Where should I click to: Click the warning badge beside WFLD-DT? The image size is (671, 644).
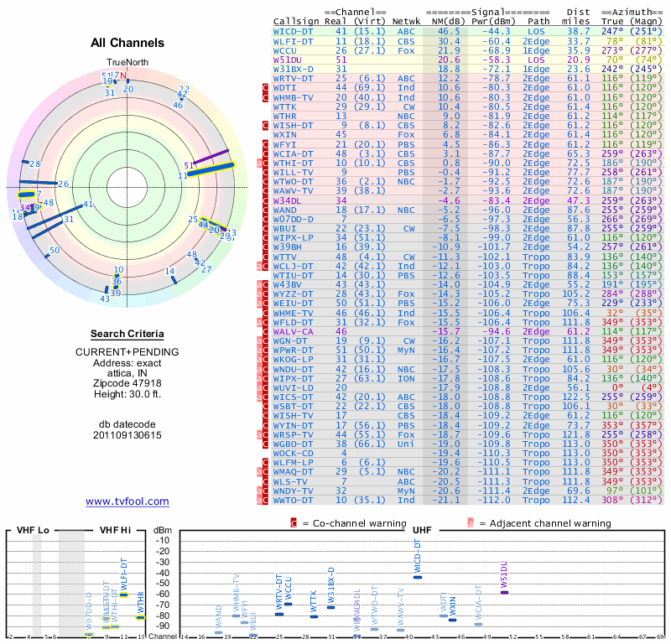[263, 322]
